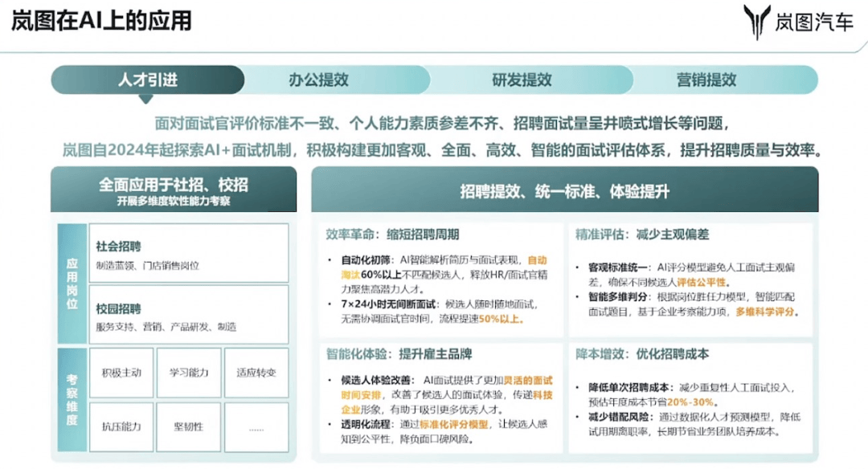This screenshot has width=868, height=469.
Task: Click the 降低单次招聘成本 bullet text
Action: click(x=628, y=388)
